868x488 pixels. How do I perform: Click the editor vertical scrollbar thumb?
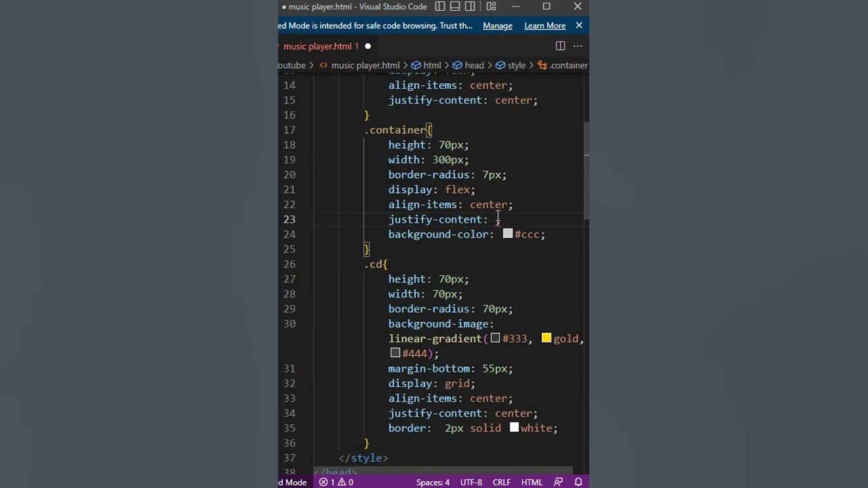coord(587,171)
